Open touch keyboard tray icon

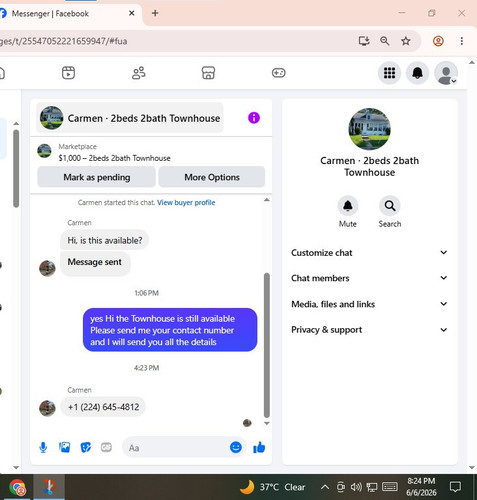point(389,487)
